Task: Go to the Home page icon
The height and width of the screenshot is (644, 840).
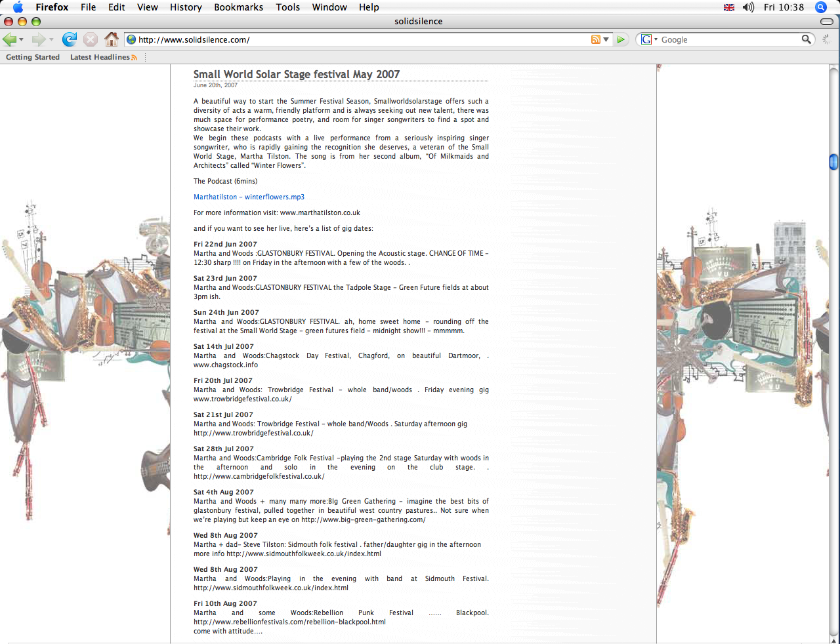Action: [112, 39]
